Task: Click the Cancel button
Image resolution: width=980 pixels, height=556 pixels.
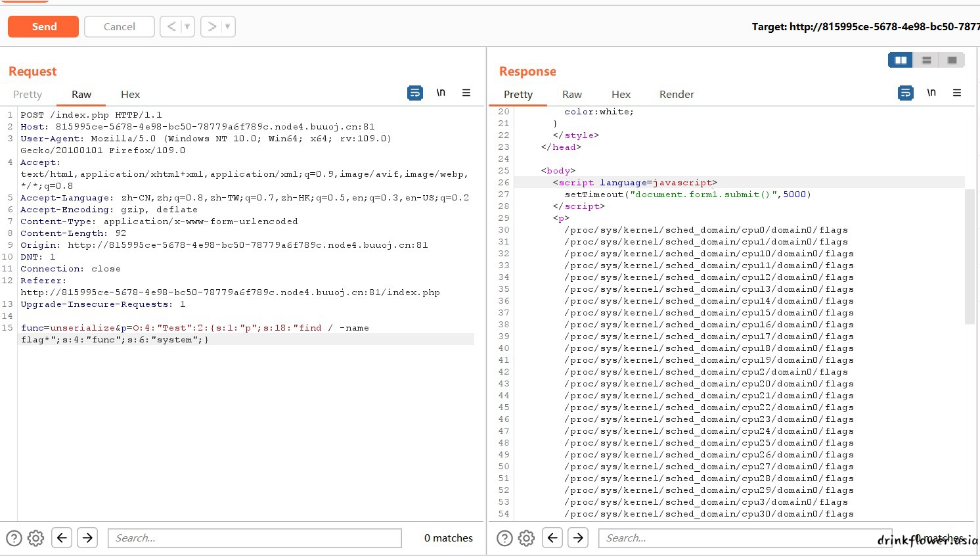Action: 120,26
